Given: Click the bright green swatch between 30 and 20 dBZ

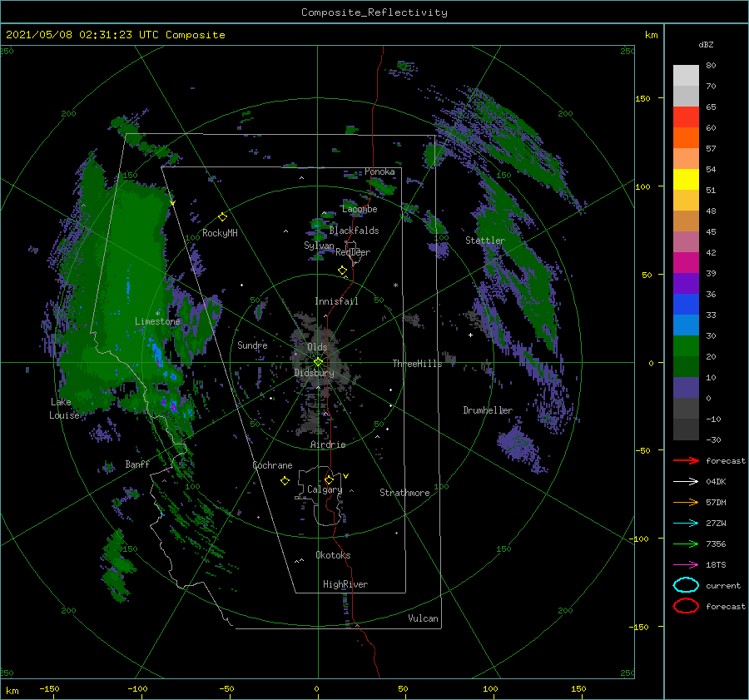Looking at the screenshot, I should [686, 346].
